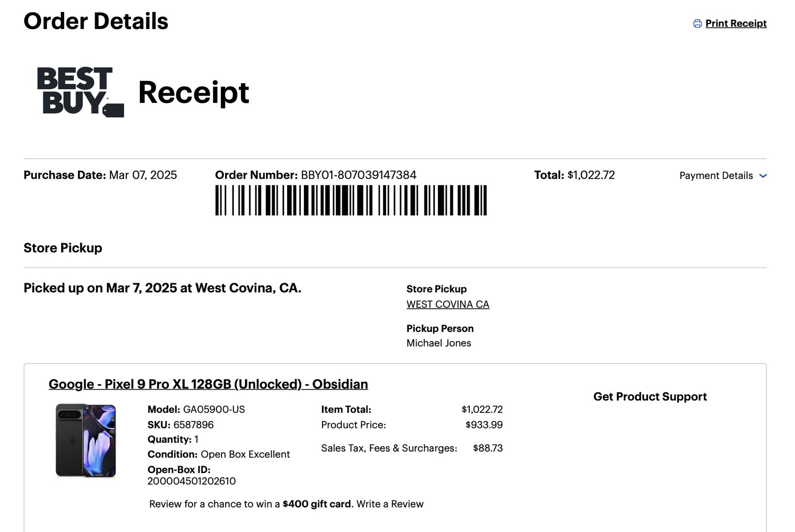Click Get Product Support
Screen dimensions: 795x532
pyautogui.click(x=650, y=397)
